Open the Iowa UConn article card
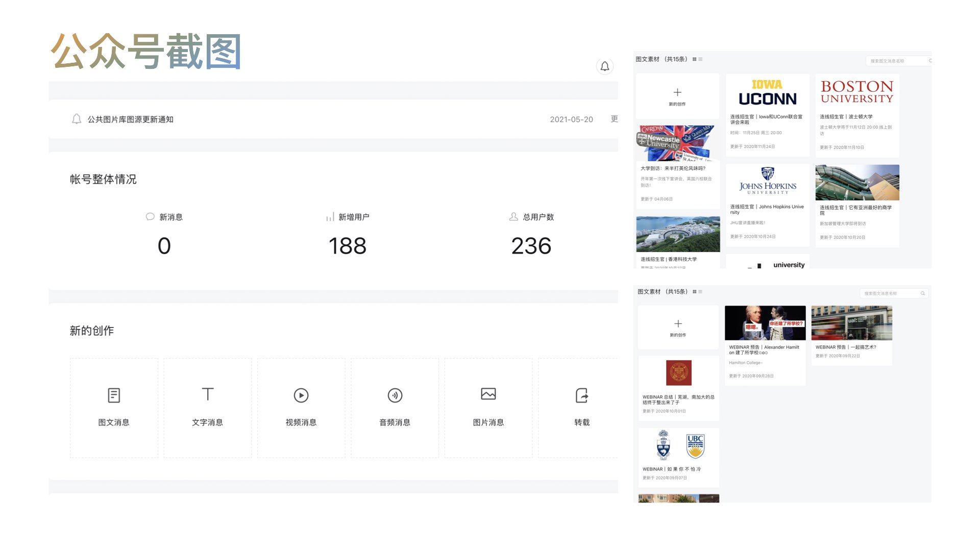Image resolution: width=980 pixels, height=551 pixels. pos(767,115)
